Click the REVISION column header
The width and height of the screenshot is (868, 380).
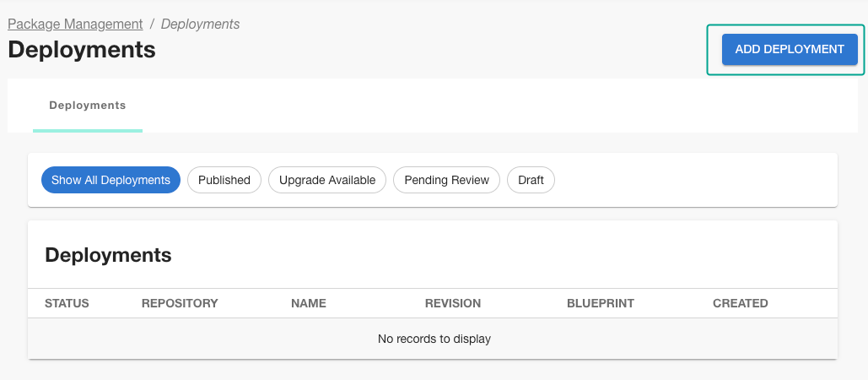[452, 303]
